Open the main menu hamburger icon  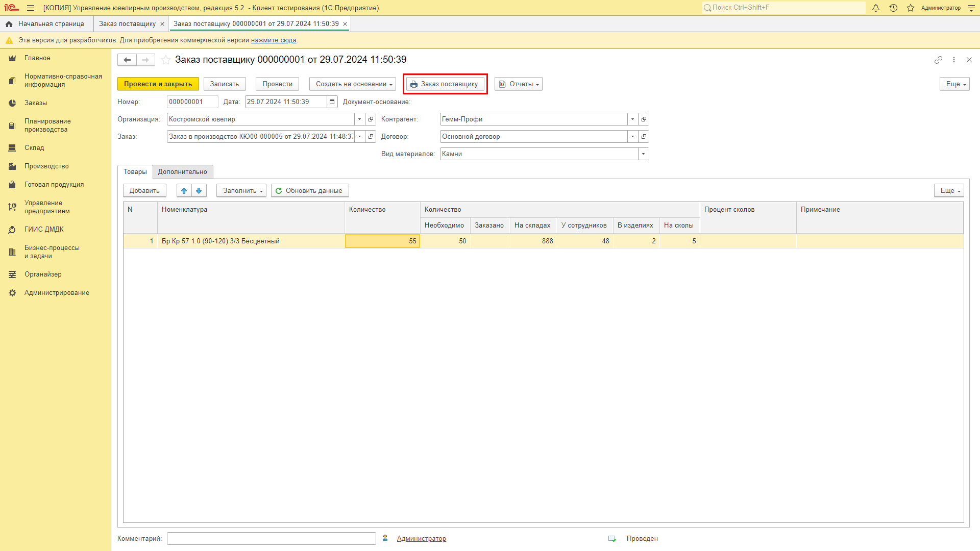31,8
